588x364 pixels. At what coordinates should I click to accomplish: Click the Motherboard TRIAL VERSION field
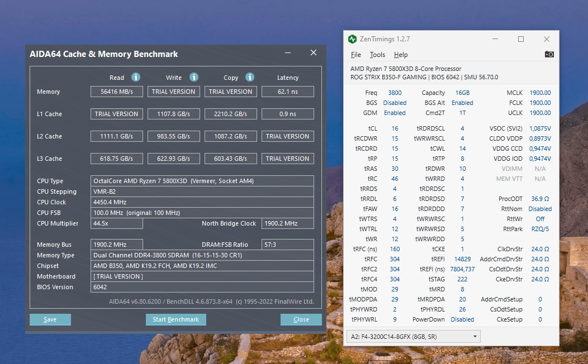pos(202,276)
